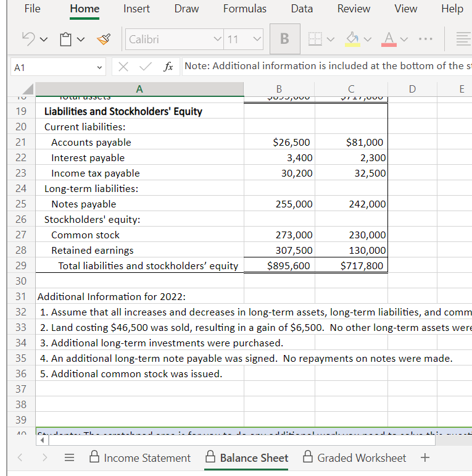This screenshot has width=472, height=476.
Task: Expand the Borders options dropdown
Action: (x=331, y=40)
